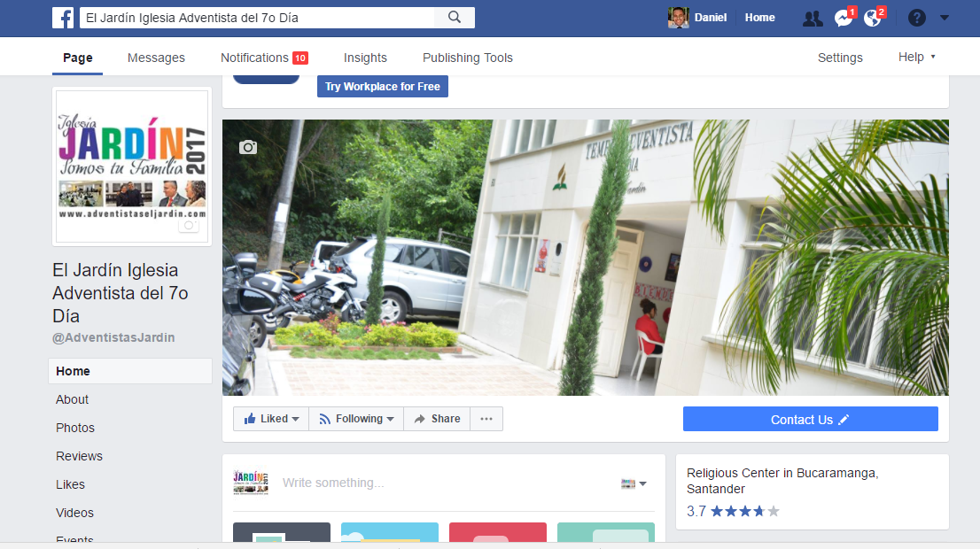Switch to the Messages tab

click(156, 58)
